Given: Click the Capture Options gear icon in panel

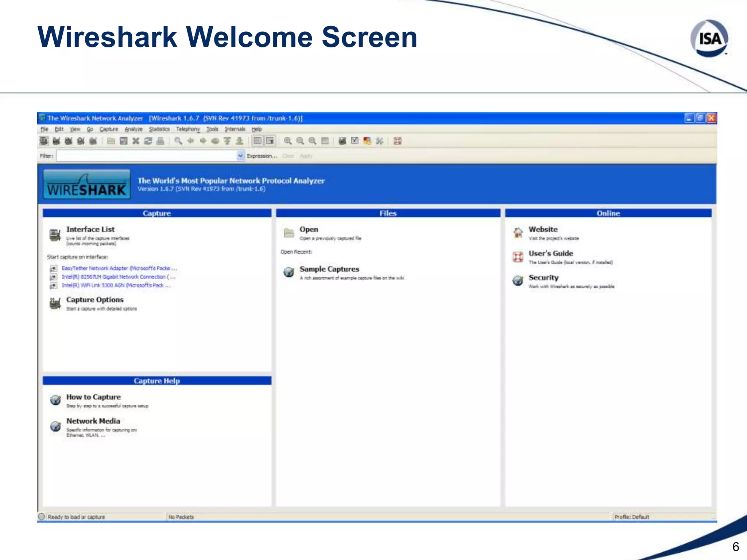Looking at the screenshot, I should coord(55,303).
